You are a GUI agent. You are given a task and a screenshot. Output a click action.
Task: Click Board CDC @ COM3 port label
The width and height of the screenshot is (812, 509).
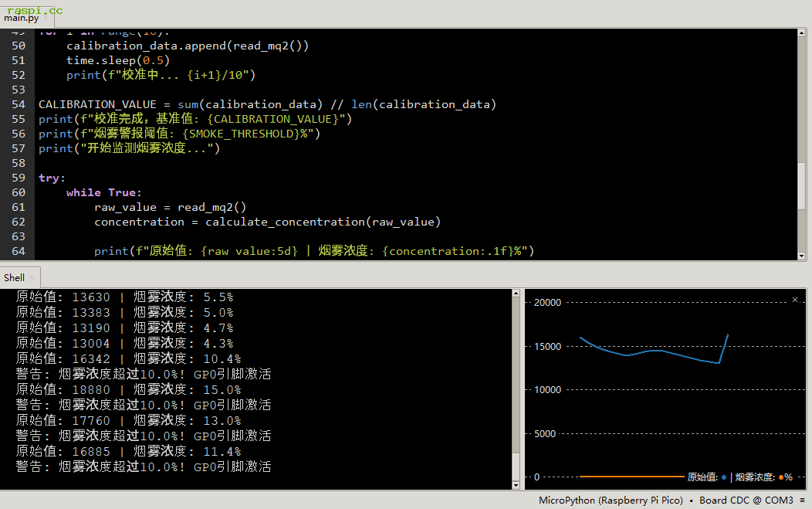pos(746,501)
